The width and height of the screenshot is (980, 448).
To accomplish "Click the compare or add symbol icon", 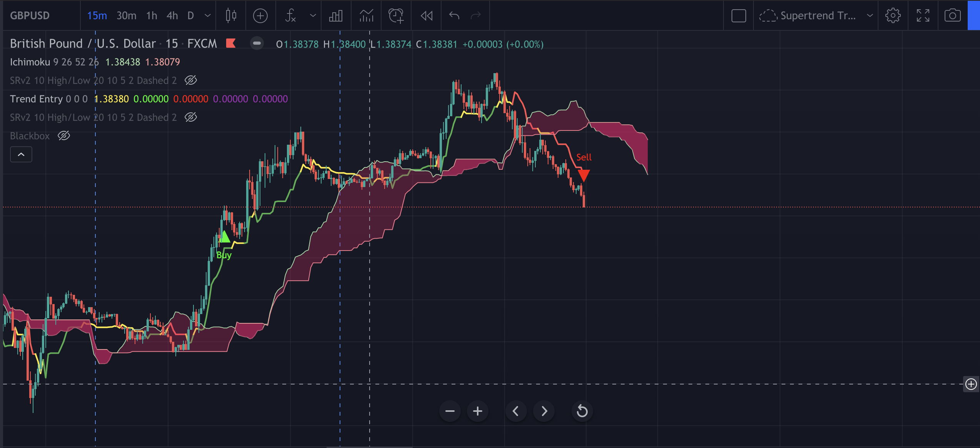I will click(260, 15).
